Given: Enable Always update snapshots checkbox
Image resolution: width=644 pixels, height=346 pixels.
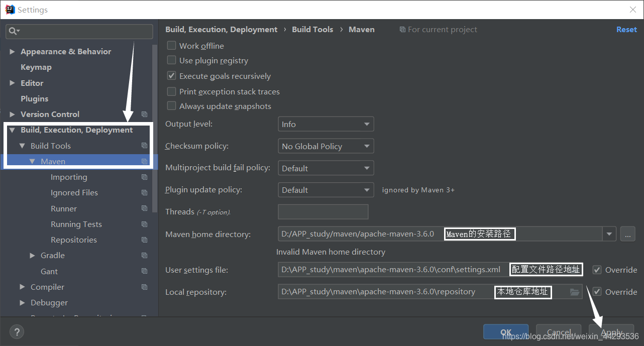Looking at the screenshot, I should 171,106.
